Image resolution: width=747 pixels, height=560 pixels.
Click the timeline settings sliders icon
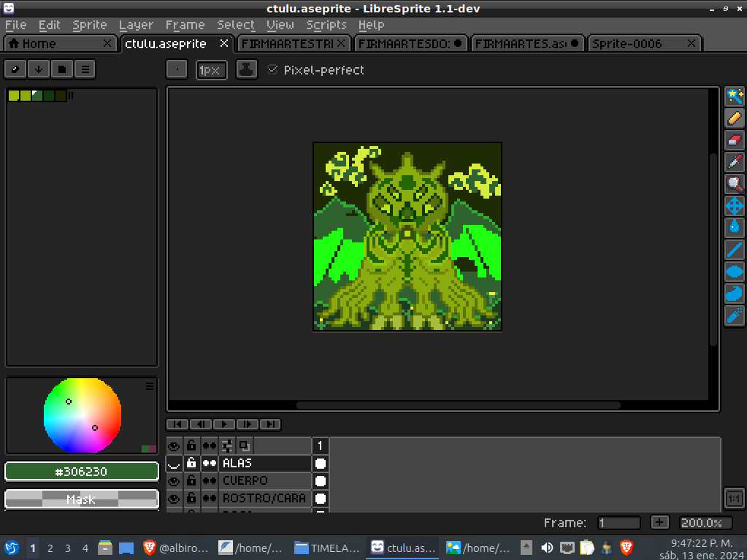[227, 446]
